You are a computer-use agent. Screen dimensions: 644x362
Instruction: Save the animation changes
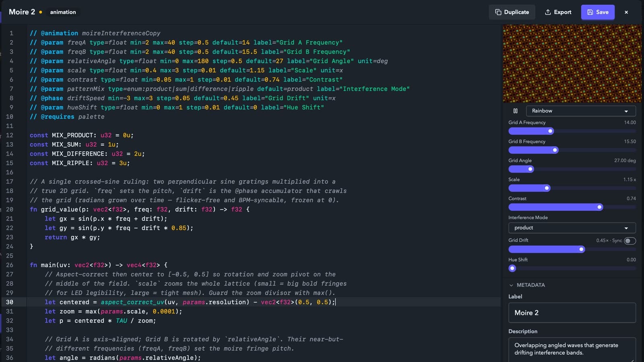point(598,12)
